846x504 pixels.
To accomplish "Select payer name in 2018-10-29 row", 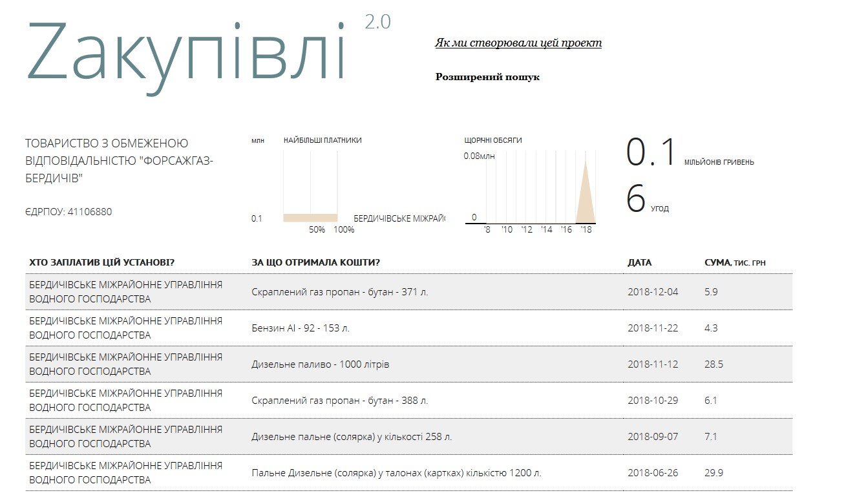I will point(125,400).
